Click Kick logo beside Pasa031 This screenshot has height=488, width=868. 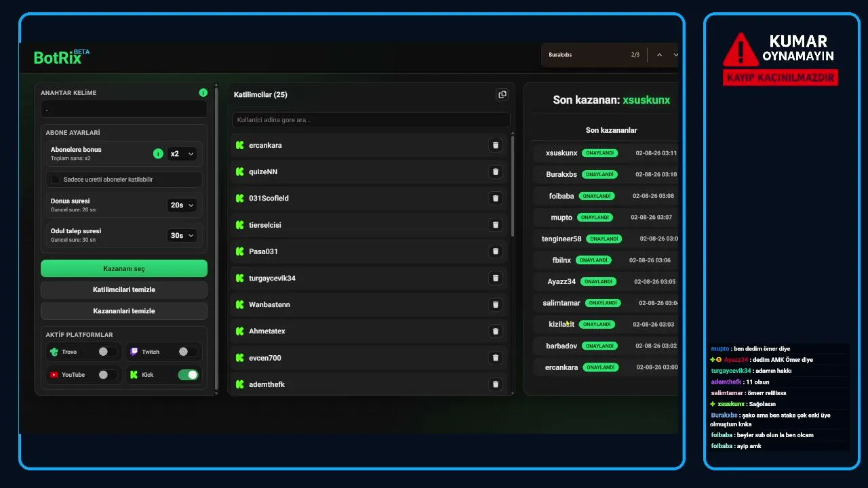pyautogui.click(x=239, y=251)
